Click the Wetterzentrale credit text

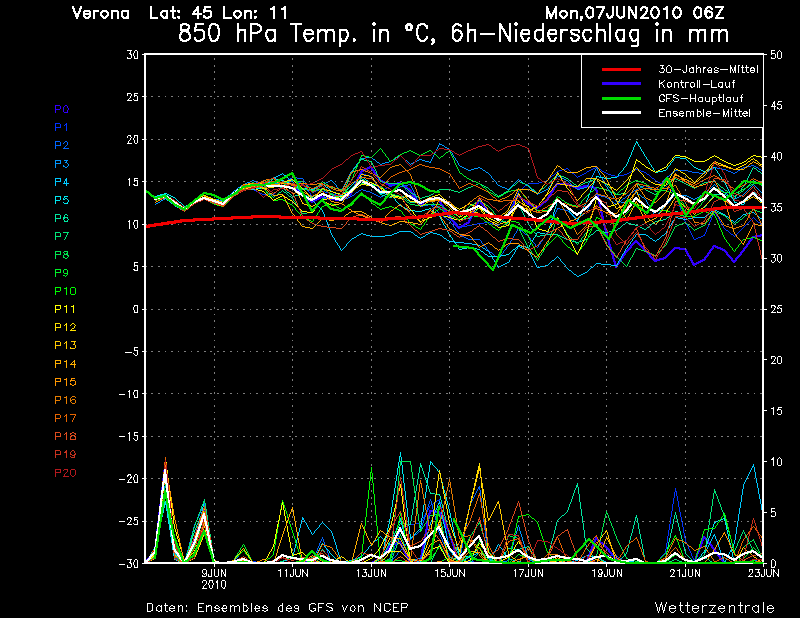[714, 607]
